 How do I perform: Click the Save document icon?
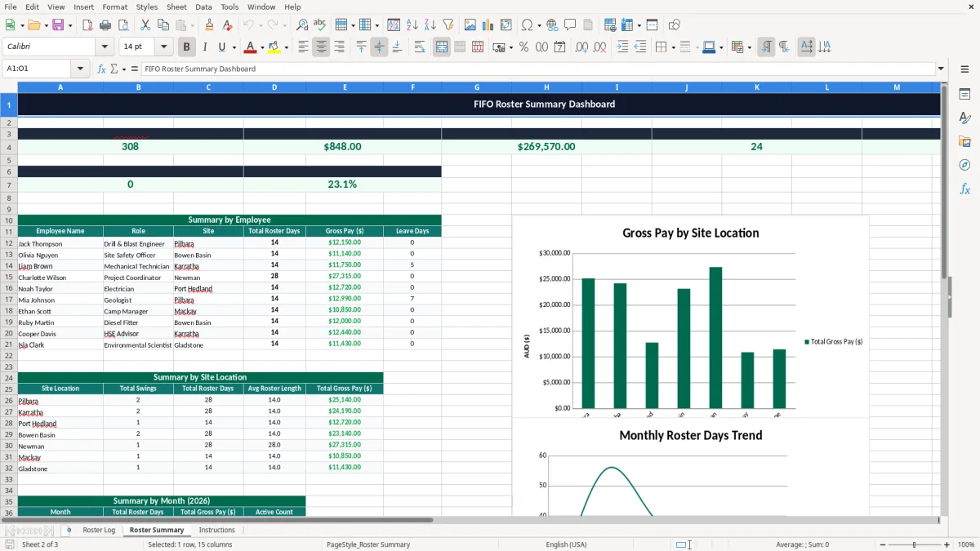[x=58, y=25]
